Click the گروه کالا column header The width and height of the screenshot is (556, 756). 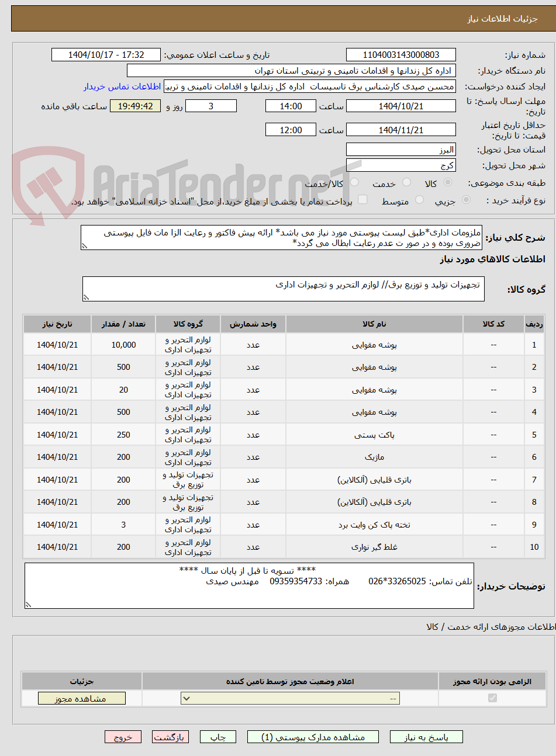[x=188, y=324]
